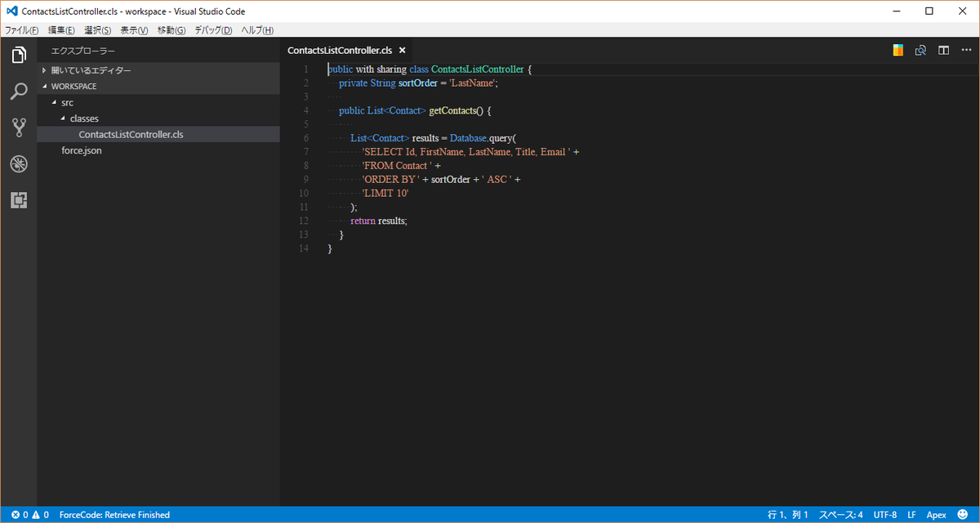Close the ContactsListController.cls tab
Image resolution: width=980 pixels, height=523 pixels.
click(402, 51)
